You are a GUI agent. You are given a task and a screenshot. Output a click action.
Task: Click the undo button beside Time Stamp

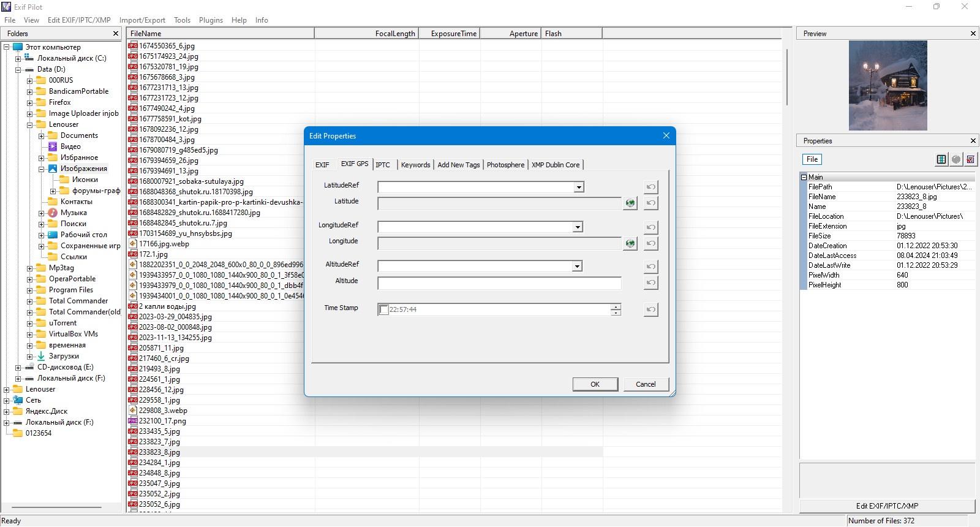pyautogui.click(x=651, y=309)
